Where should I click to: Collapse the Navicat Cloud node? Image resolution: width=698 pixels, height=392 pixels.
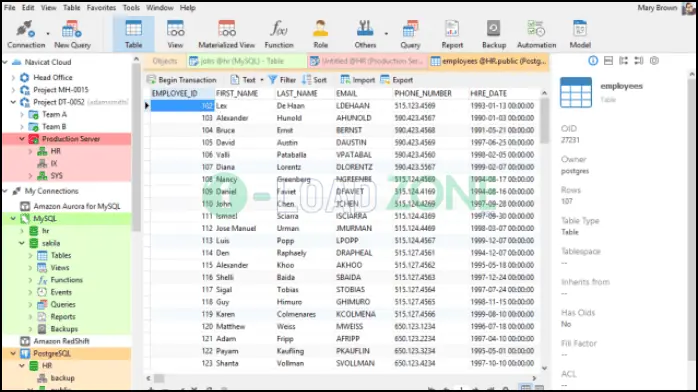coord(5,62)
